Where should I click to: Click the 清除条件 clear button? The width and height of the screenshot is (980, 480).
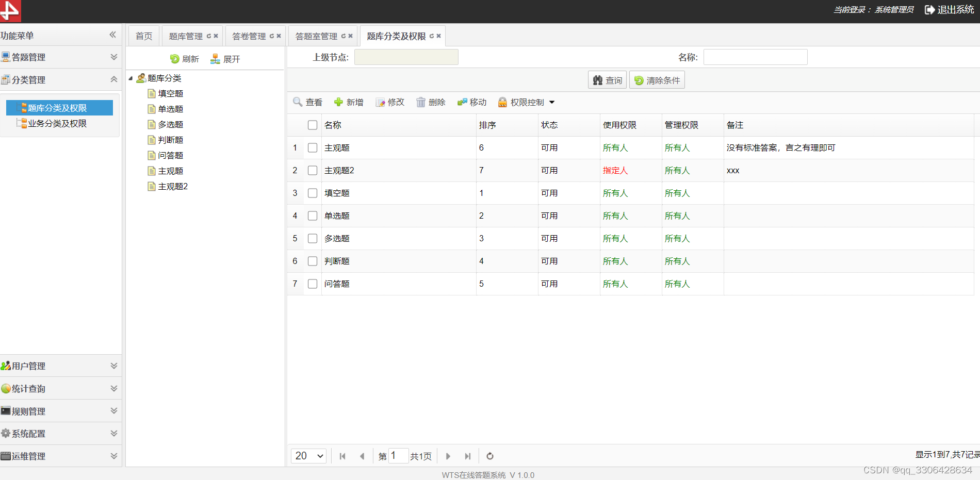click(x=657, y=80)
